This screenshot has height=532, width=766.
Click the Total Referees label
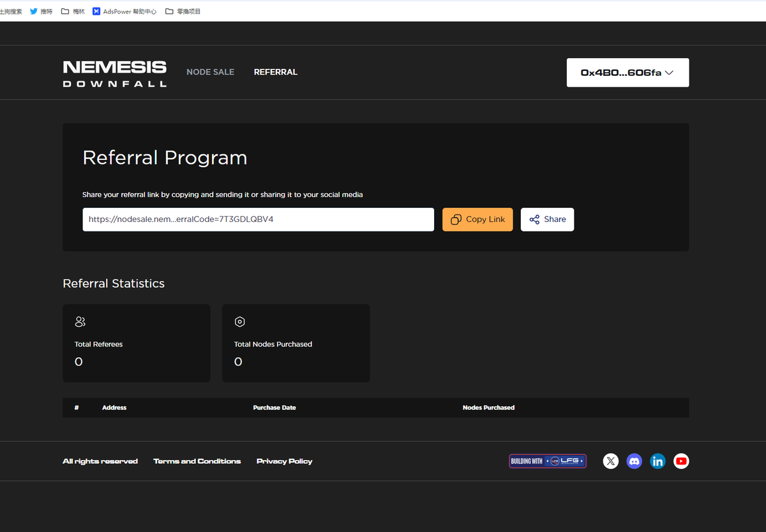click(x=98, y=344)
